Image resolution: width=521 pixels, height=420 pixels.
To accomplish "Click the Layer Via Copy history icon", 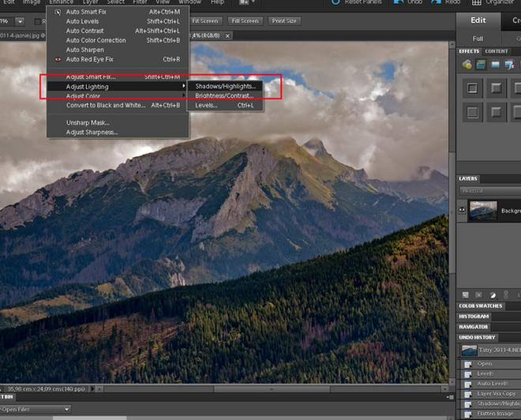I will tap(468, 395).
